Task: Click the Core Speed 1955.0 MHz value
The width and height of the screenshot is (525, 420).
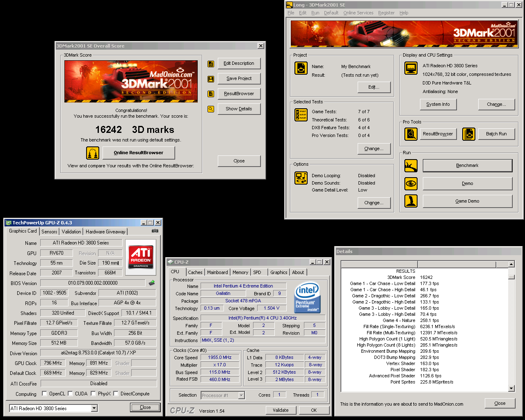Action: coord(220,358)
